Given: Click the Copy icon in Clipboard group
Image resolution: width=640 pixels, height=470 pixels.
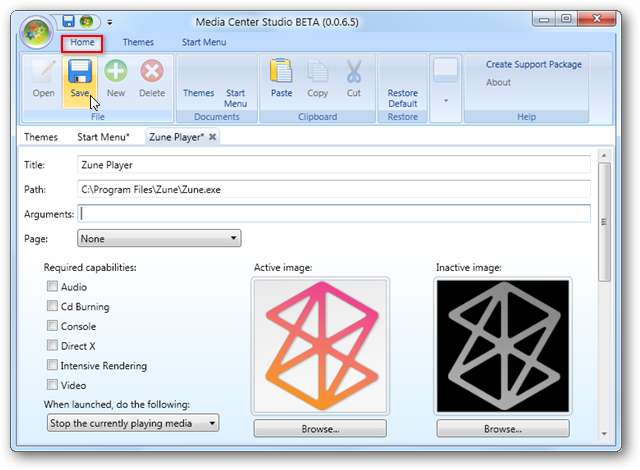Looking at the screenshot, I should tap(317, 75).
